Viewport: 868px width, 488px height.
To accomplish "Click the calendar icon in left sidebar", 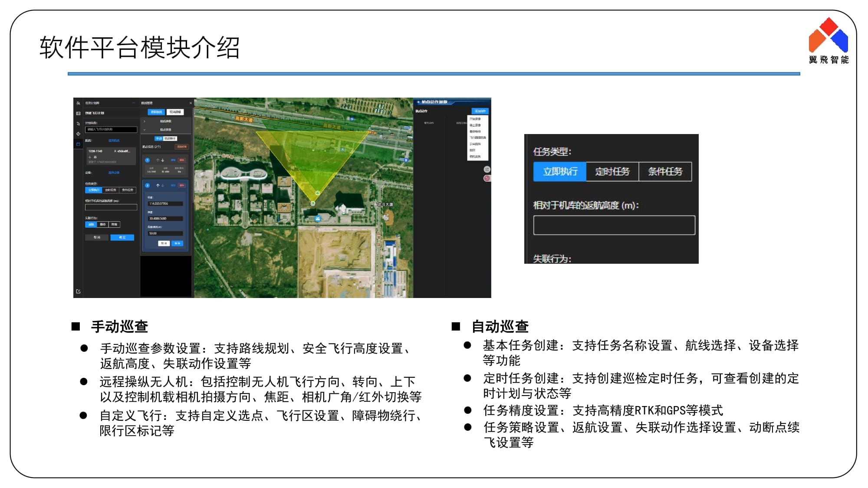I will [78, 144].
